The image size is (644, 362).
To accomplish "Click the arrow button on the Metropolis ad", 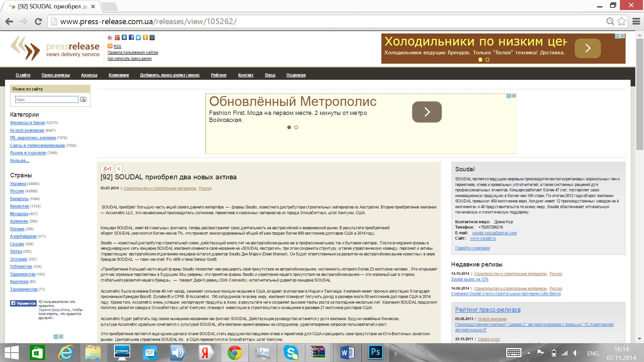I will coord(427,112).
